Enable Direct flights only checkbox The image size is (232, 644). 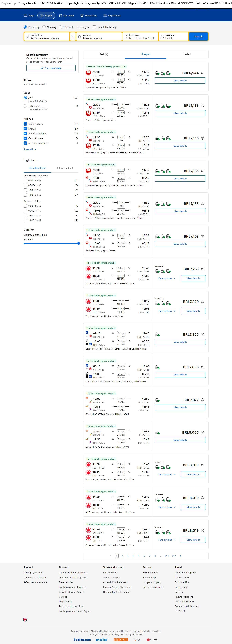pyautogui.click(x=94, y=27)
